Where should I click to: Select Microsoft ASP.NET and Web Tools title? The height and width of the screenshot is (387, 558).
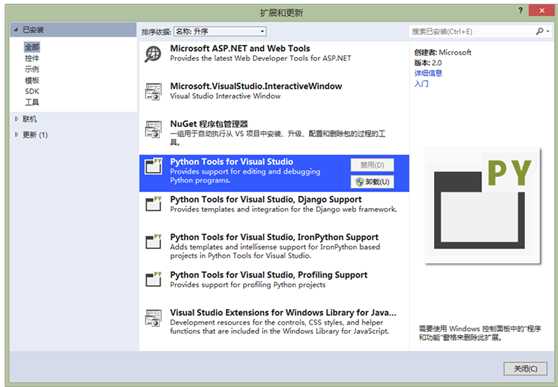240,48
